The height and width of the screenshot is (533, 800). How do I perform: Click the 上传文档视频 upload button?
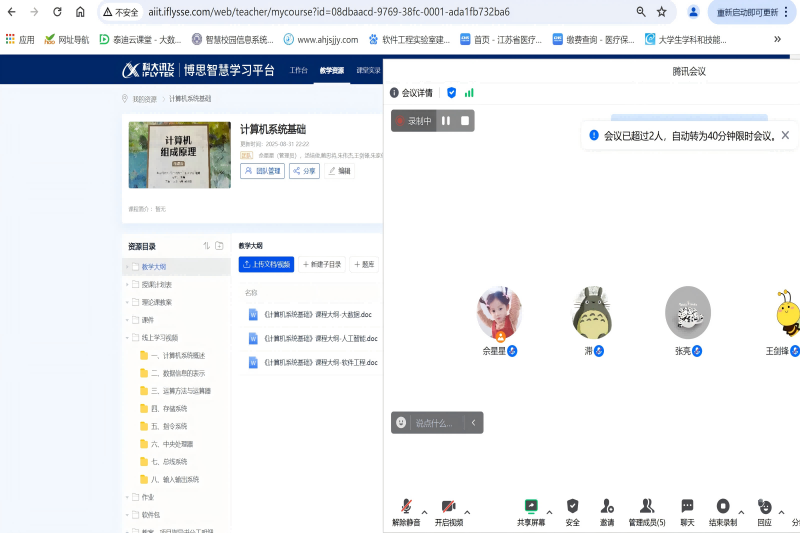tap(266, 265)
